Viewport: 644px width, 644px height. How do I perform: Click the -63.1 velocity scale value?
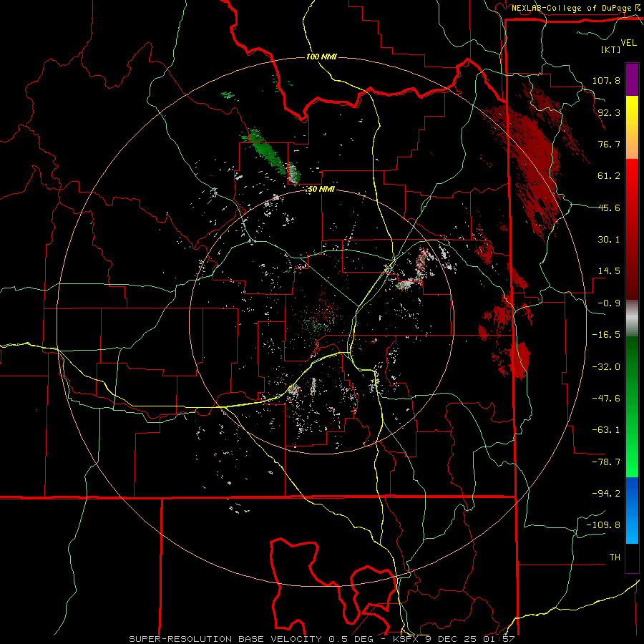tap(606, 430)
